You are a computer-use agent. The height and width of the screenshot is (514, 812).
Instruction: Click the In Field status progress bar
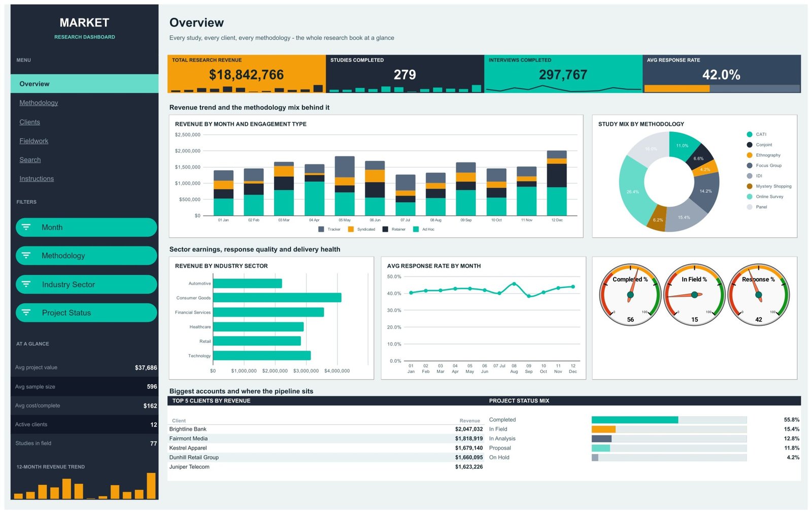point(669,429)
